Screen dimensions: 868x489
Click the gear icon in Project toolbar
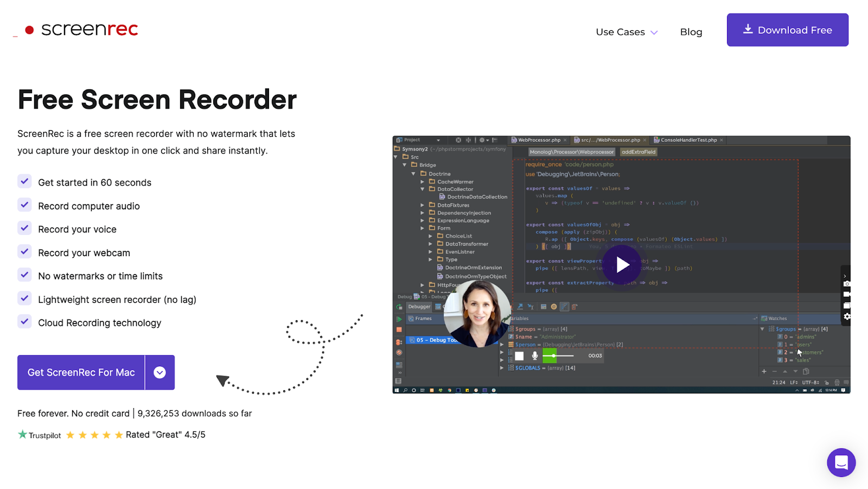tap(482, 140)
